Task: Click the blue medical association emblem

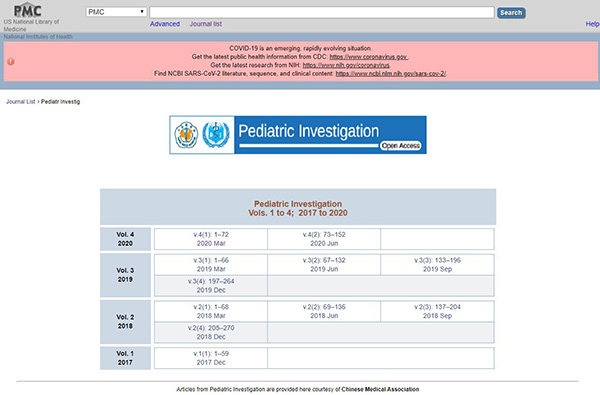Action: (216, 135)
